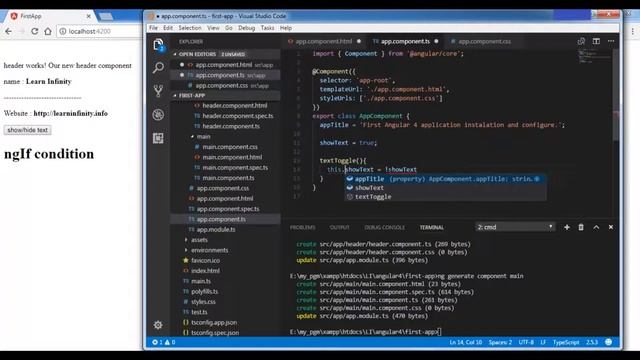The width and height of the screenshot is (640, 360).
Task: Click TypeScript language mode in status bar
Action: click(566, 342)
